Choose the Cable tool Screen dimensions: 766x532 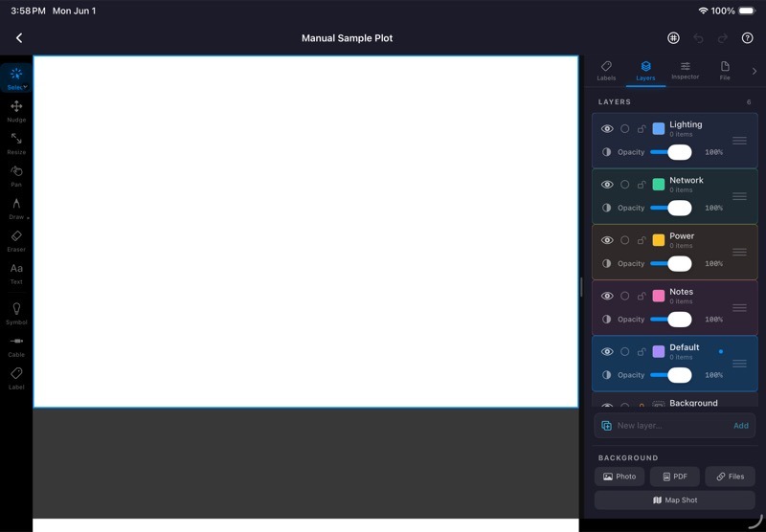click(x=16, y=346)
